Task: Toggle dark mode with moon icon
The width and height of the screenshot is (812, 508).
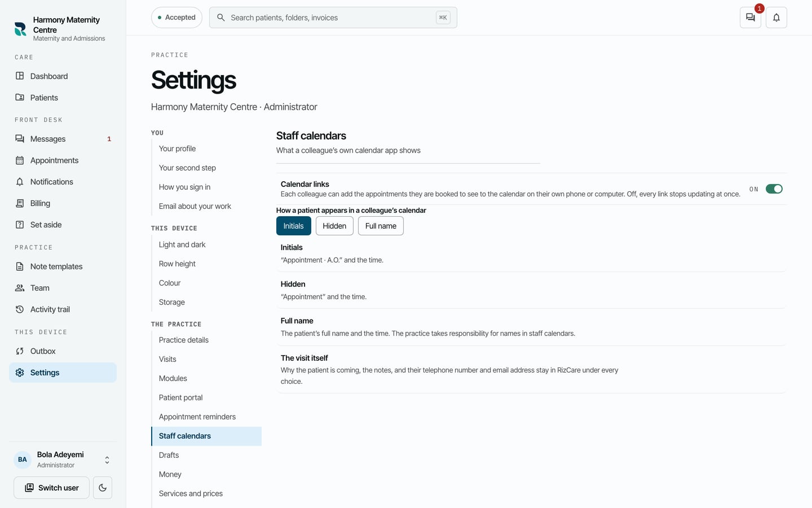Action: point(103,488)
